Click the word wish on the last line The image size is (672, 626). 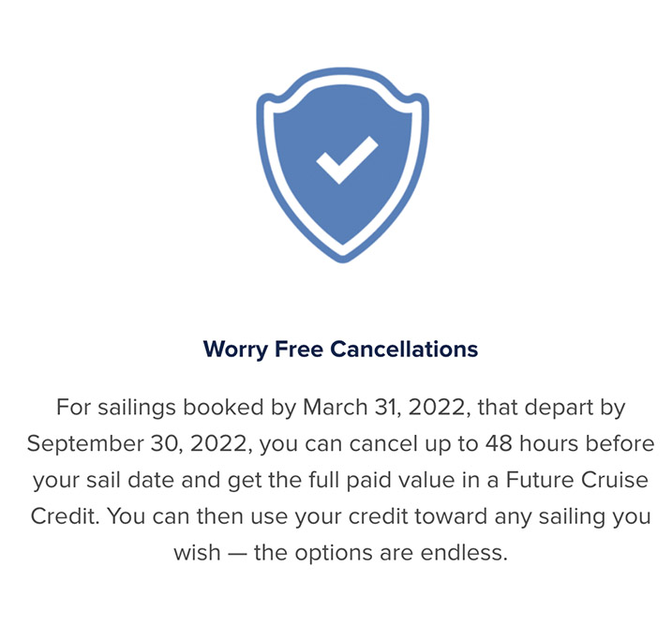[197, 552]
